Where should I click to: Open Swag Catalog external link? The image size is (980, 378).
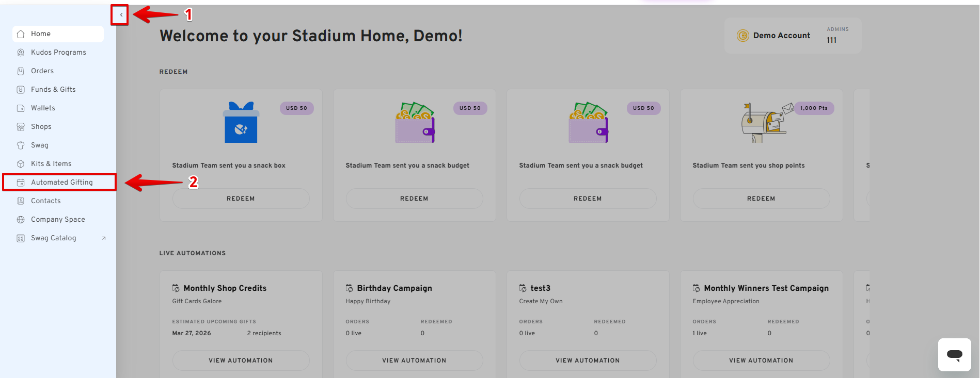[54, 238]
